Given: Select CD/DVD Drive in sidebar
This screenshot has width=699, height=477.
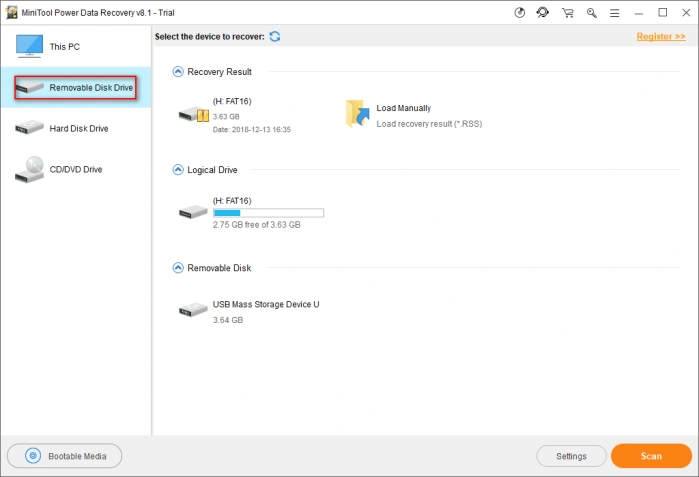Looking at the screenshot, I should click(x=76, y=169).
